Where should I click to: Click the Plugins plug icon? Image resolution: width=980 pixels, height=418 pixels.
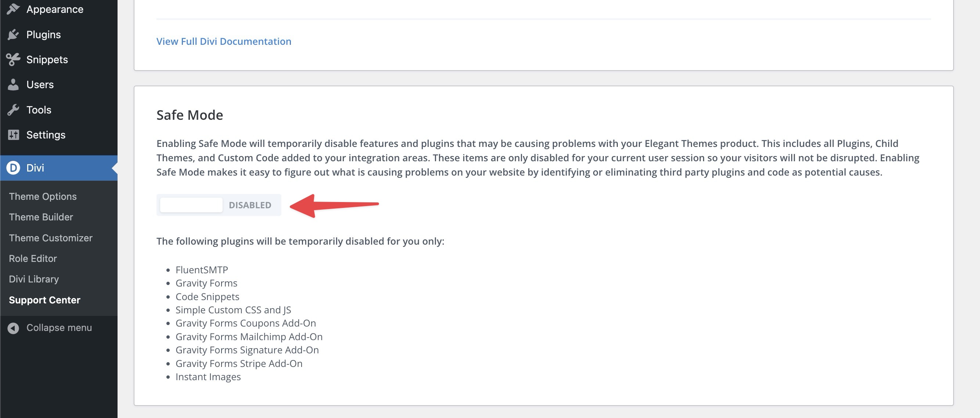point(13,35)
